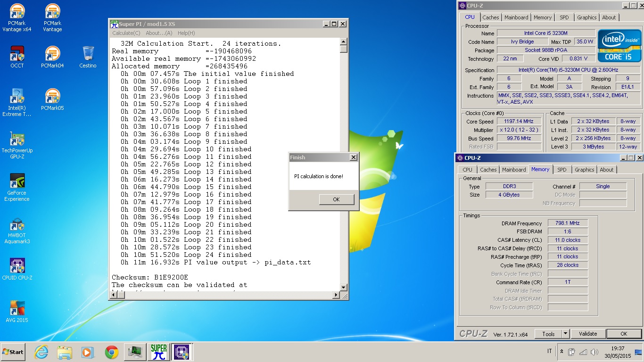
Task: Click Super PI horizontal scrollbar left arrow
Action: click(x=114, y=295)
